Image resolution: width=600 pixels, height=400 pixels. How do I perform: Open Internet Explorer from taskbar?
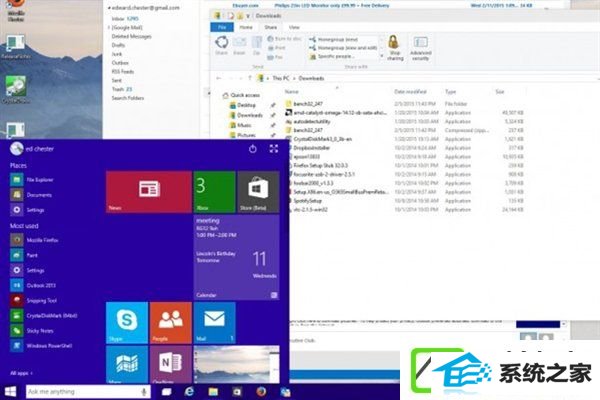(x=189, y=392)
